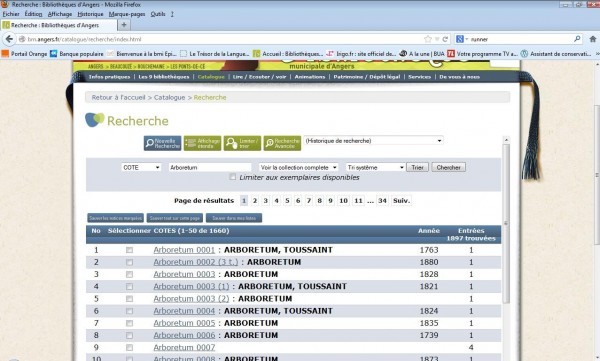
Task: Click Sauver dans mes listes button
Action: coord(234,218)
